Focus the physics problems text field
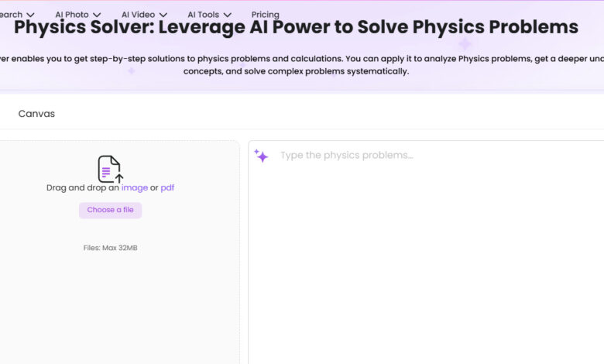Viewport: 604px width, 364px height. 426,252
